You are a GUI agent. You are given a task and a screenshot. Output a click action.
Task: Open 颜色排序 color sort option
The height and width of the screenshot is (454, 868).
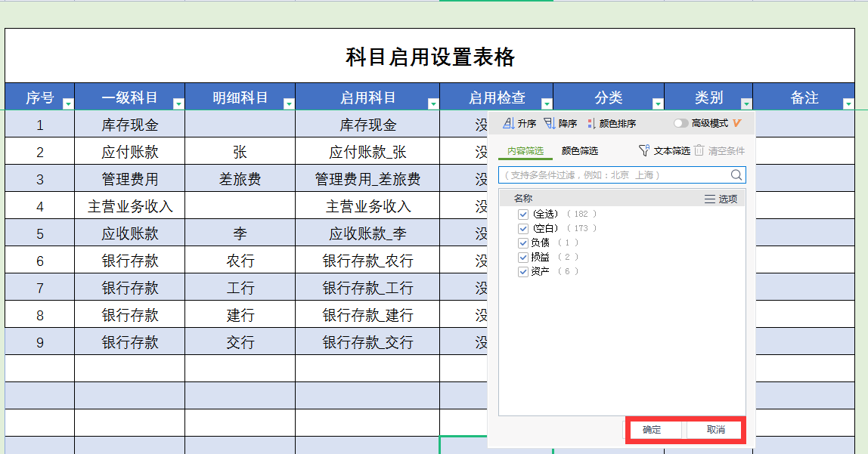pos(611,123)
